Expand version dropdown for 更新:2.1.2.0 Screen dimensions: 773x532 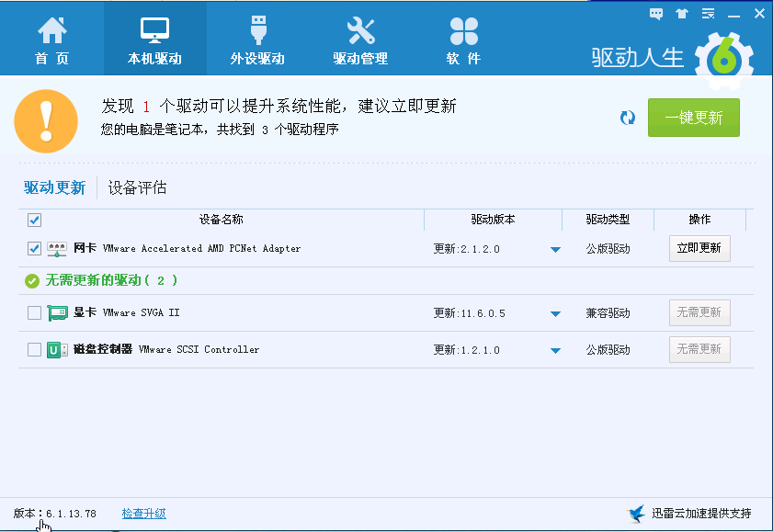(555, 250)
